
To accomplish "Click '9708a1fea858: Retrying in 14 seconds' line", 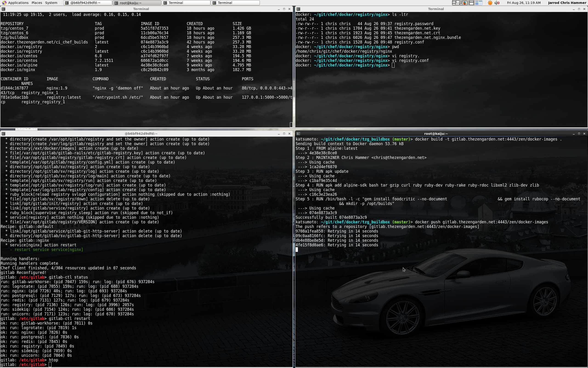I will point(337,231).
